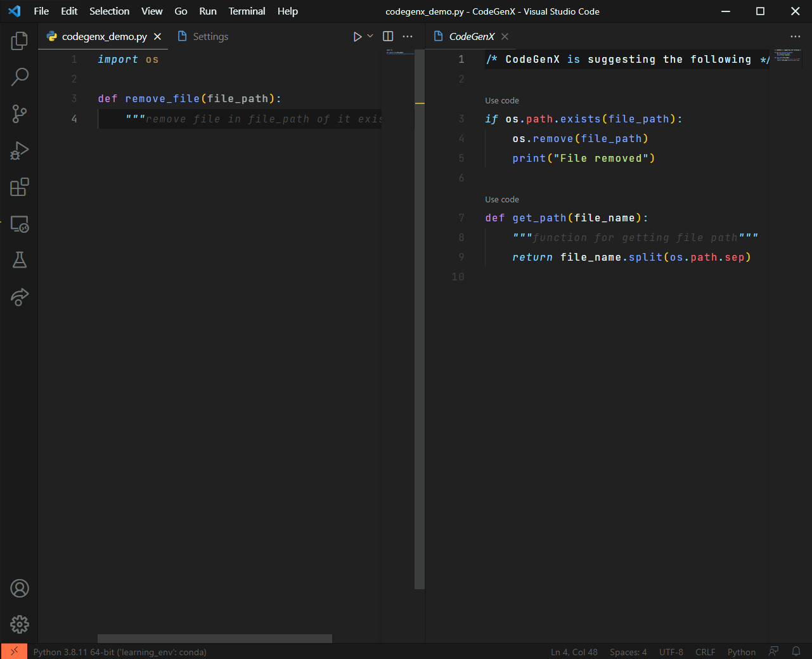Click the def get_path(file_name): line

pos(567,218)
